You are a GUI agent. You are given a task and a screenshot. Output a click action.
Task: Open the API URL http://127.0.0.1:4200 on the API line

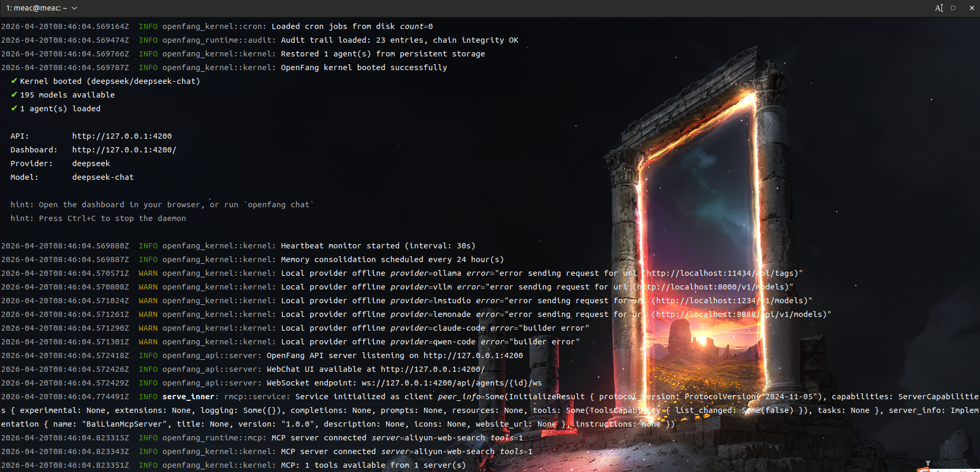[122, 136]
